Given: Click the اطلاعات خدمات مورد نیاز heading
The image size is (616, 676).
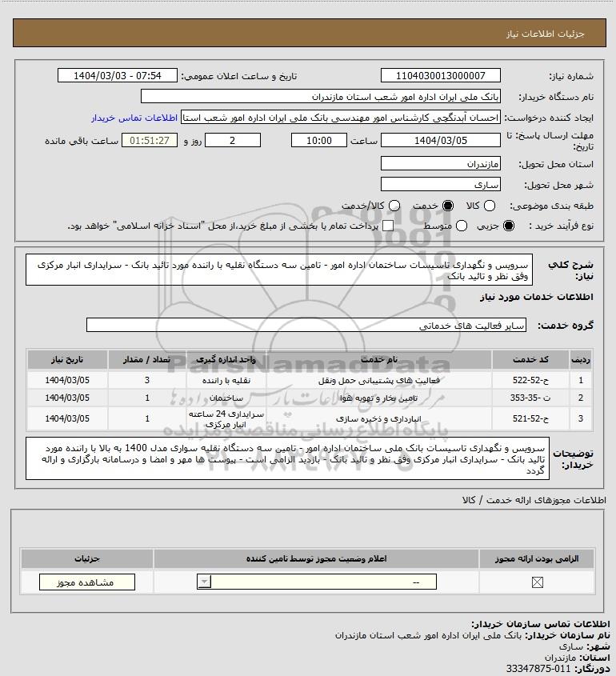Looking at the screenshot, I should click(537, 297).
